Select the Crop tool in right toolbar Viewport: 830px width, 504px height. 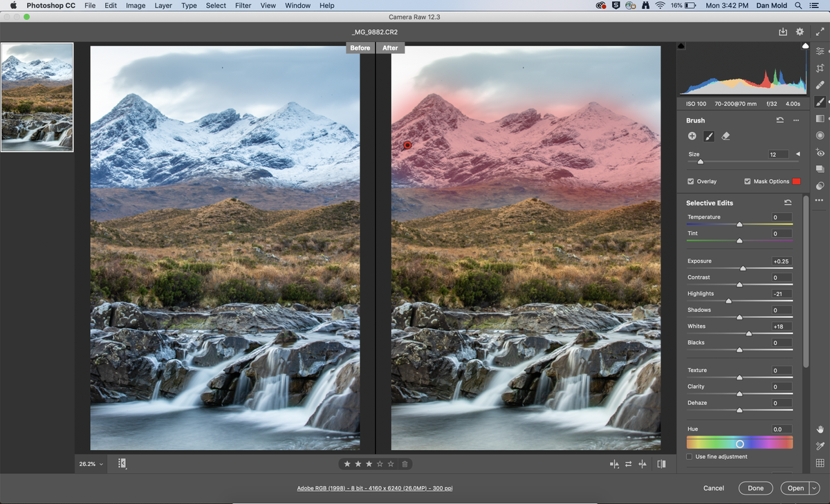tap(820, 68)
